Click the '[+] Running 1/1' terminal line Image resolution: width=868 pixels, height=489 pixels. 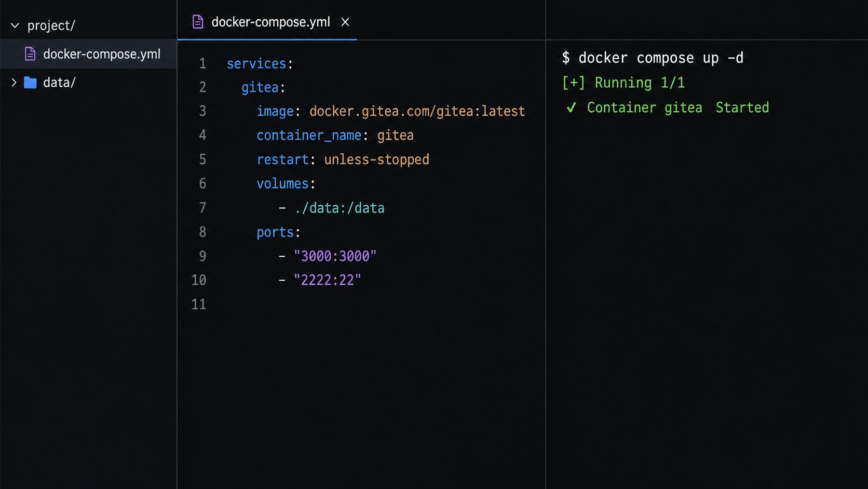623,83
